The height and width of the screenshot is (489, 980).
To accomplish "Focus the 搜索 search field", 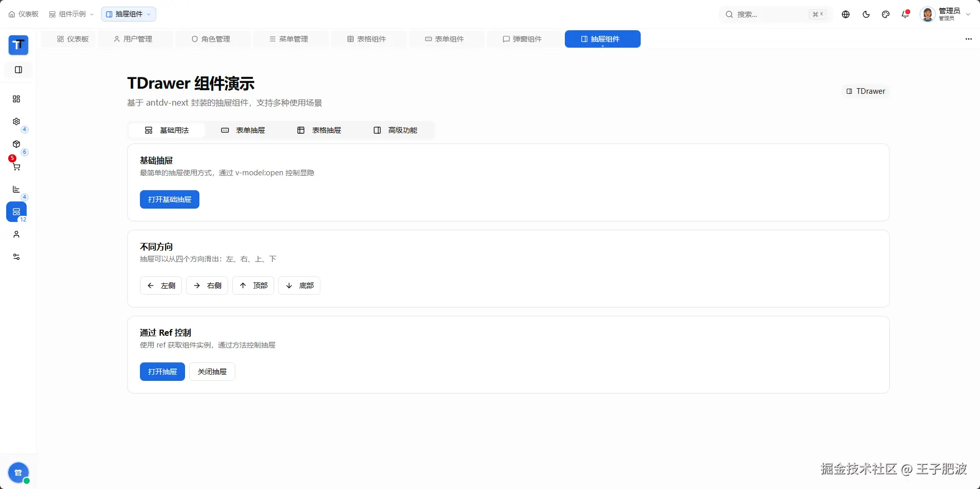I will 775,14.
